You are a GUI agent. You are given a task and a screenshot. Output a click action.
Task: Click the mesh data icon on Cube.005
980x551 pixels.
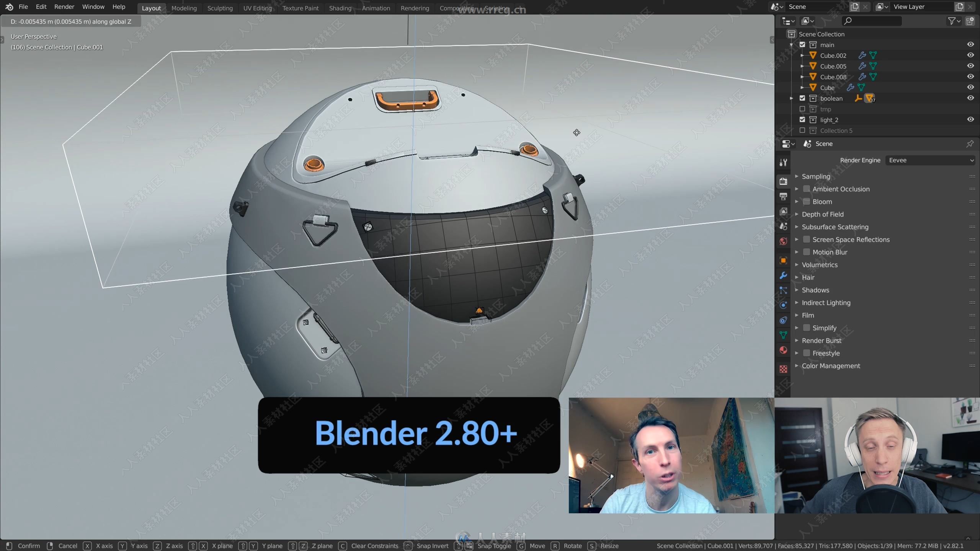coord(873,66)
